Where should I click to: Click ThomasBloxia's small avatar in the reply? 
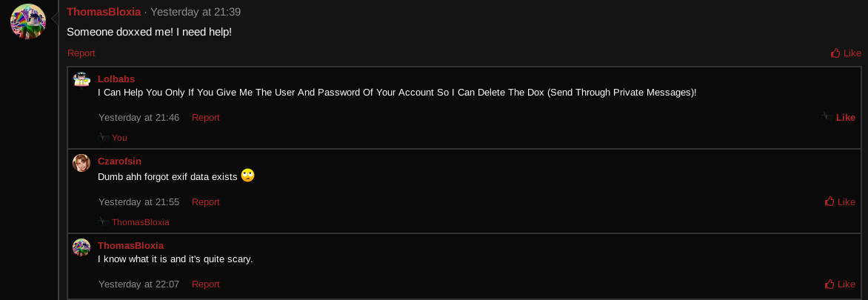[x=81, y=247]
